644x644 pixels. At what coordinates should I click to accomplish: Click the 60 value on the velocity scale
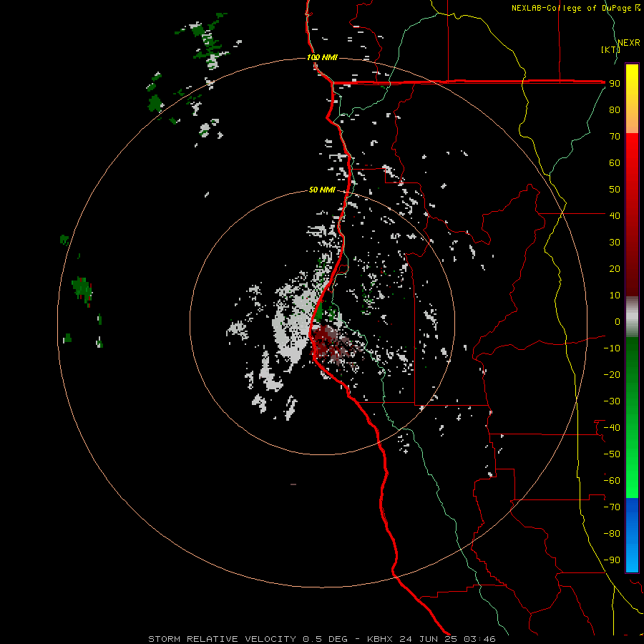coord(615,162)
